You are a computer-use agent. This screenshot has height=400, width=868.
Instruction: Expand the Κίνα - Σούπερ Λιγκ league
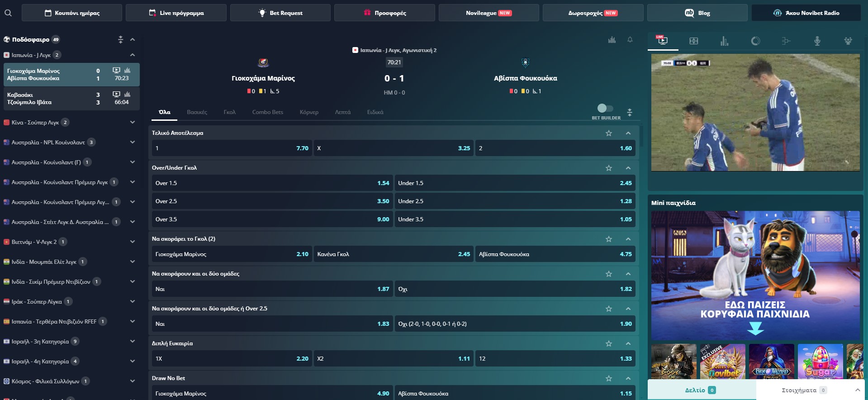pos(133,122)
